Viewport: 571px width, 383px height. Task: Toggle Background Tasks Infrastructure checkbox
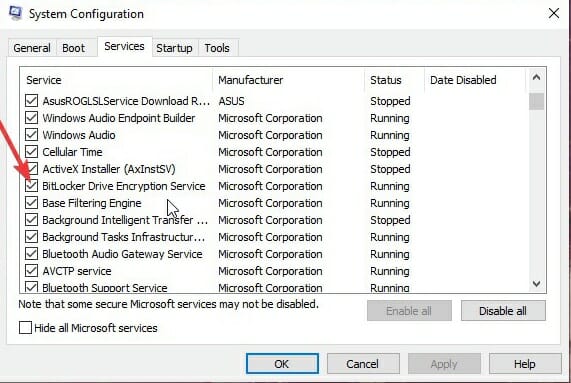click(x=31, y=237)
